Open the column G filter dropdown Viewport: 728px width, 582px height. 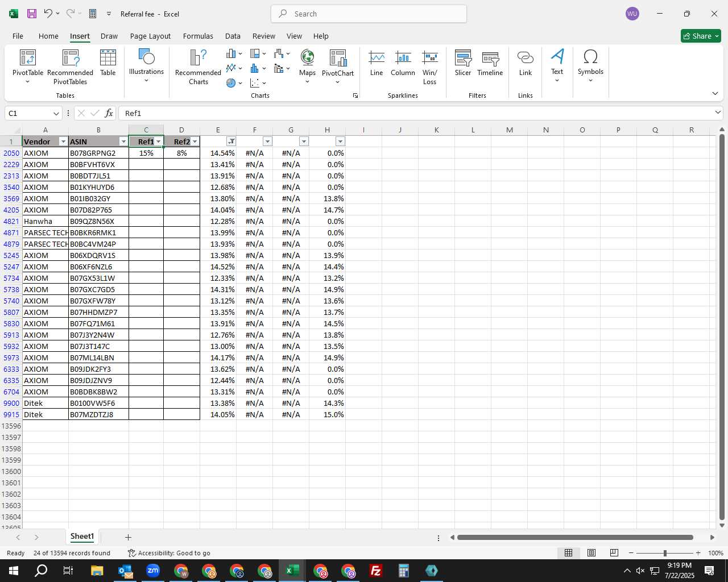pos(304,142)
